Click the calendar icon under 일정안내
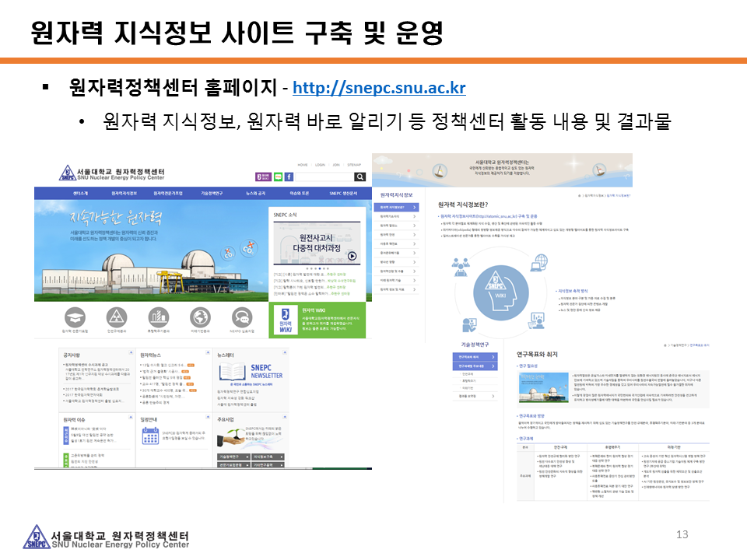This screenshot has width=747, height=560. click(150, 436)
